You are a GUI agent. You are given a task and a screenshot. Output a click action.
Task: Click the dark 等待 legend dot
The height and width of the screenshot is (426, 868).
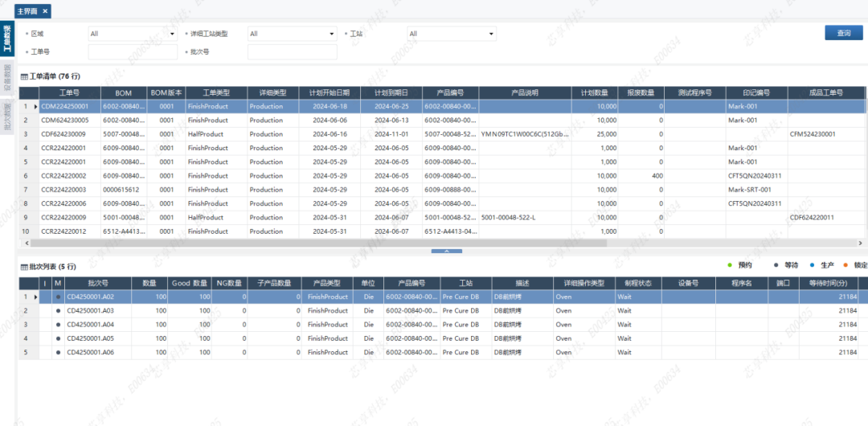click(x=776, y=265)
